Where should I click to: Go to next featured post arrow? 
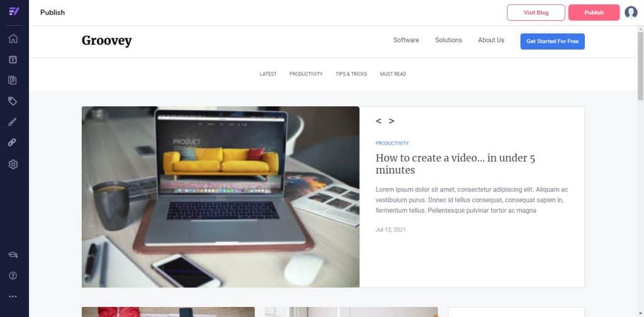(391, 121)
